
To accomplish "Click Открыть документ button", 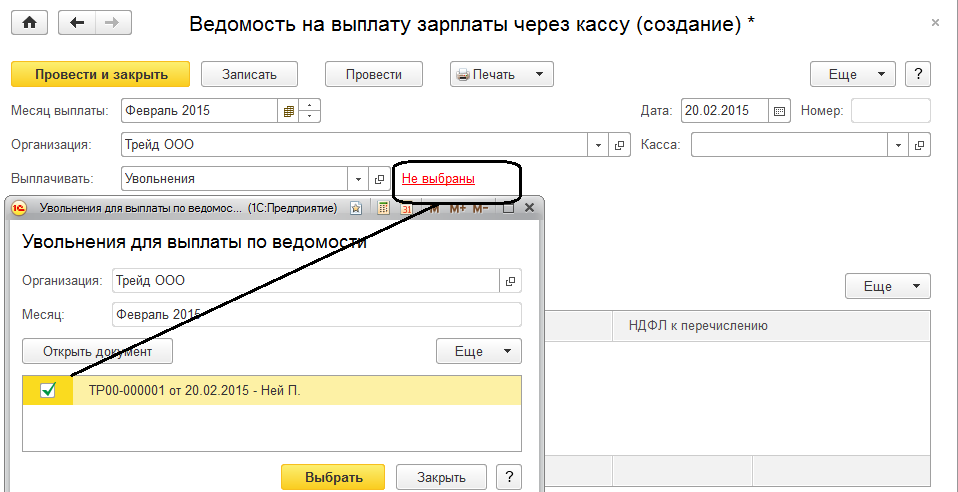I will point(98,351).
